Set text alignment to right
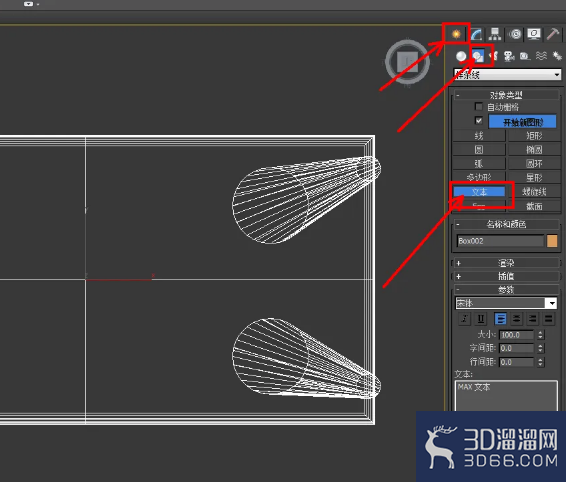 click(532, 319)
